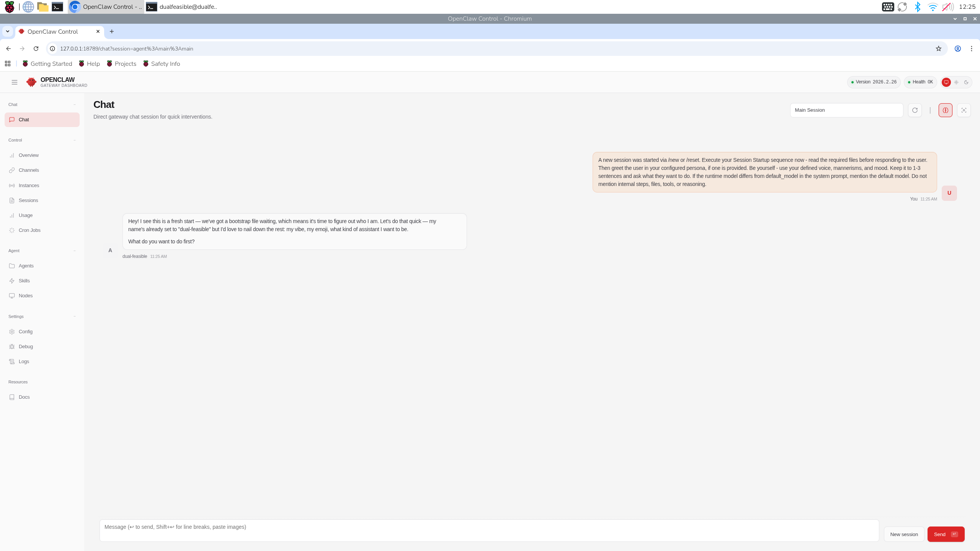
Task: Click into the message input box
Action: [488, 530]
